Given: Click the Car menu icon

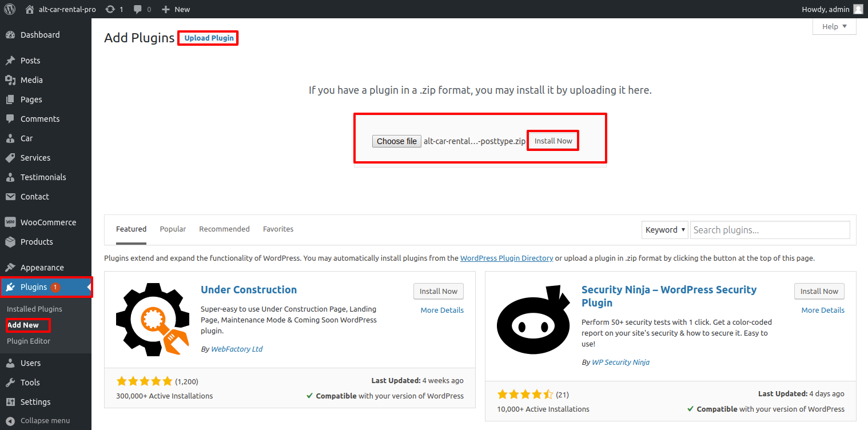Looking at the screenshot, I should pos(10,138).
